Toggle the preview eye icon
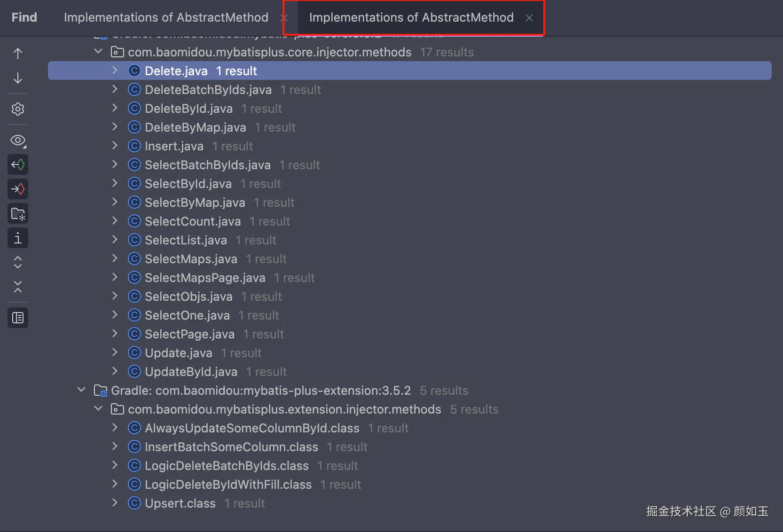The width and height of the screenshot is (783, 532). (x=18, y=140)
